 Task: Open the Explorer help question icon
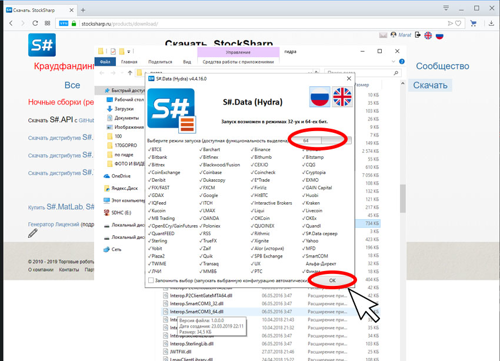[402, 62]
